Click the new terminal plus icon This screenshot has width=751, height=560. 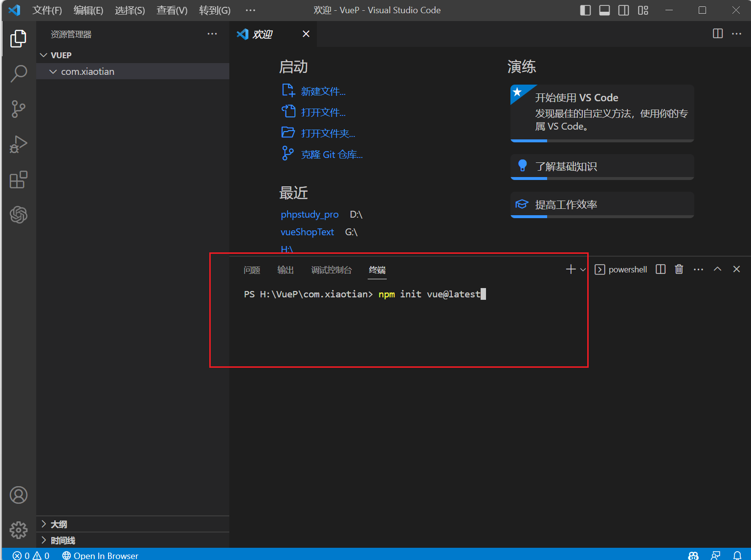pyautogui.click(x=571, y=269)
